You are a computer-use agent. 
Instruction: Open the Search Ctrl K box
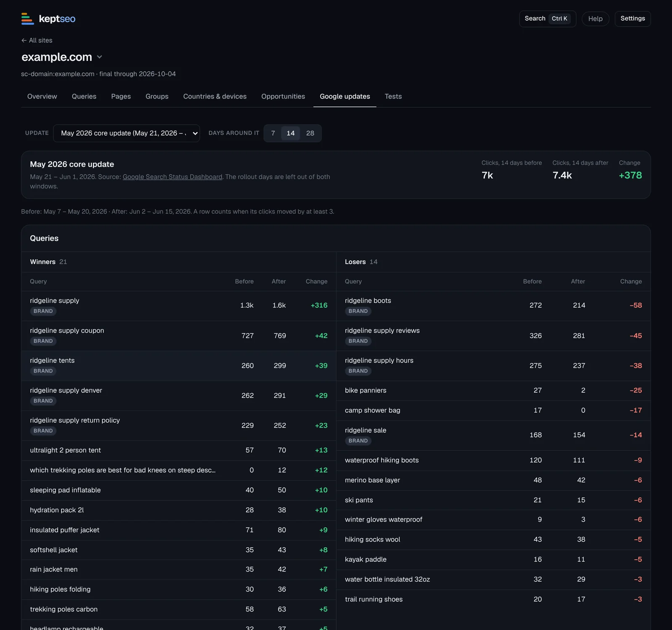tap(547, 18)
